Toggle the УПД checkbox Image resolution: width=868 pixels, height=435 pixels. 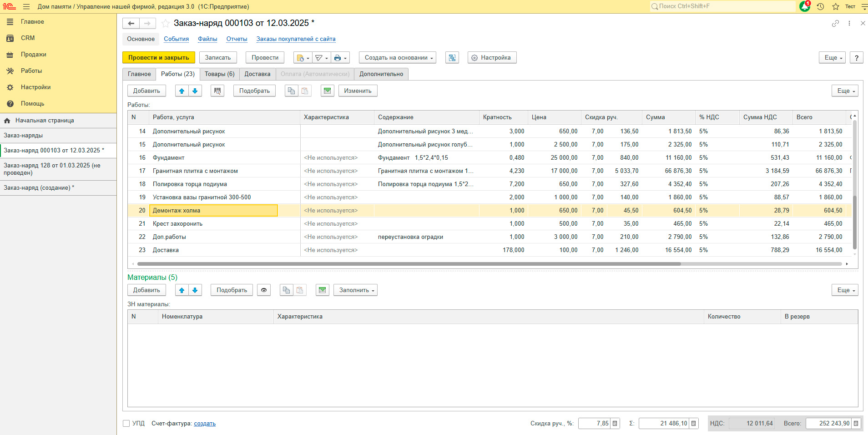point(126,424)
